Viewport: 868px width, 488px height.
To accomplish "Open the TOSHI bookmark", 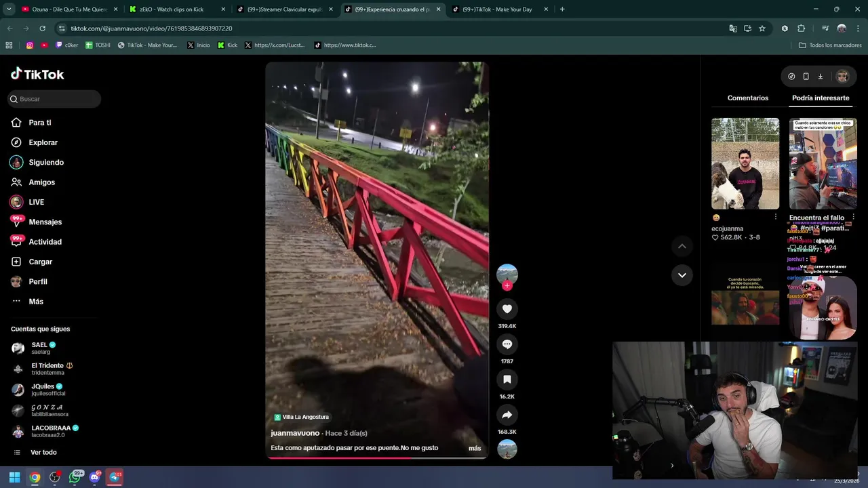I will [x=98, y=45].
